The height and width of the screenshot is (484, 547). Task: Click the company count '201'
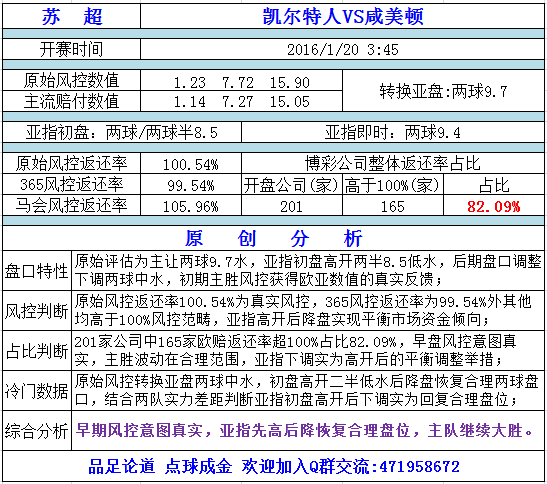coord(291,206)
